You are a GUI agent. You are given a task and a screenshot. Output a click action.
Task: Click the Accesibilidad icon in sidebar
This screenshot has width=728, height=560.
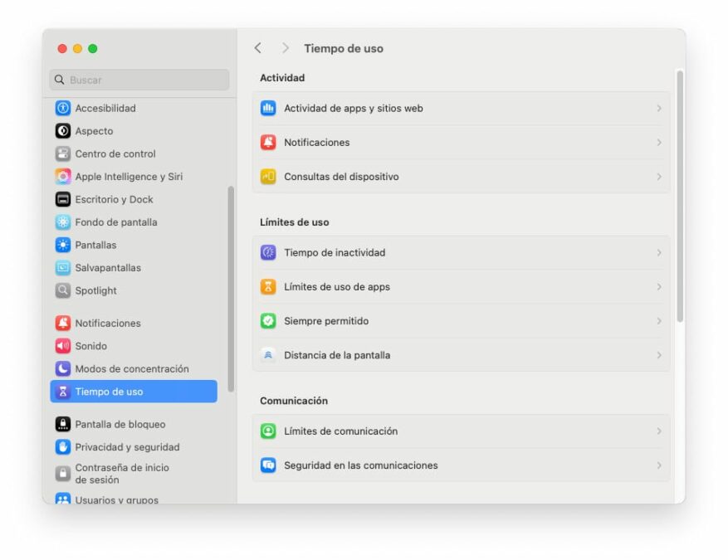click(x=63, y=108)
